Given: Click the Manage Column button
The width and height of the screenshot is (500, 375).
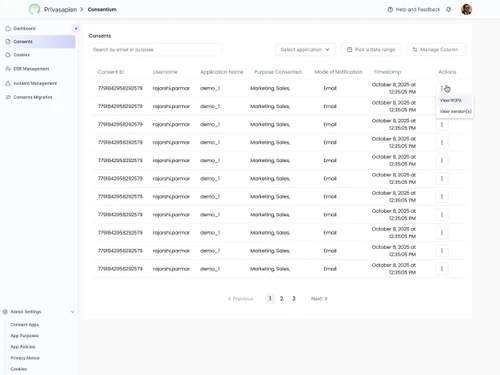Looking at the screenshot, I should (436, 49).
